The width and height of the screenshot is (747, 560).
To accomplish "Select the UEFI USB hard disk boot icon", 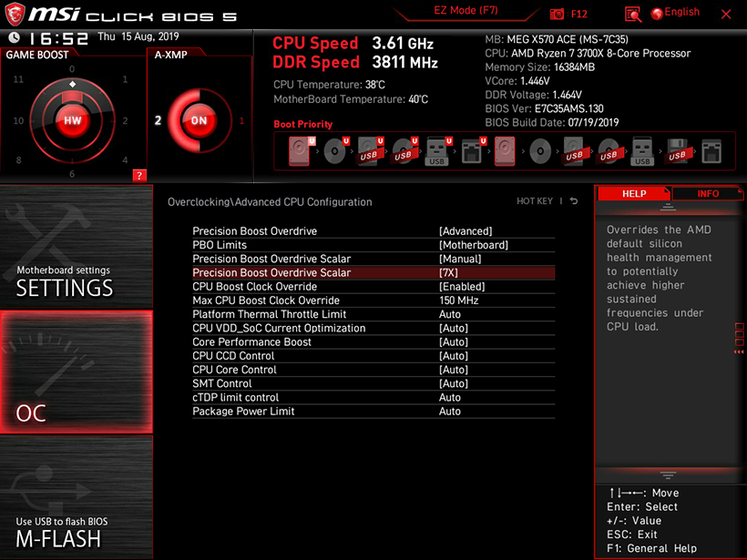I will tap(370, 151).
